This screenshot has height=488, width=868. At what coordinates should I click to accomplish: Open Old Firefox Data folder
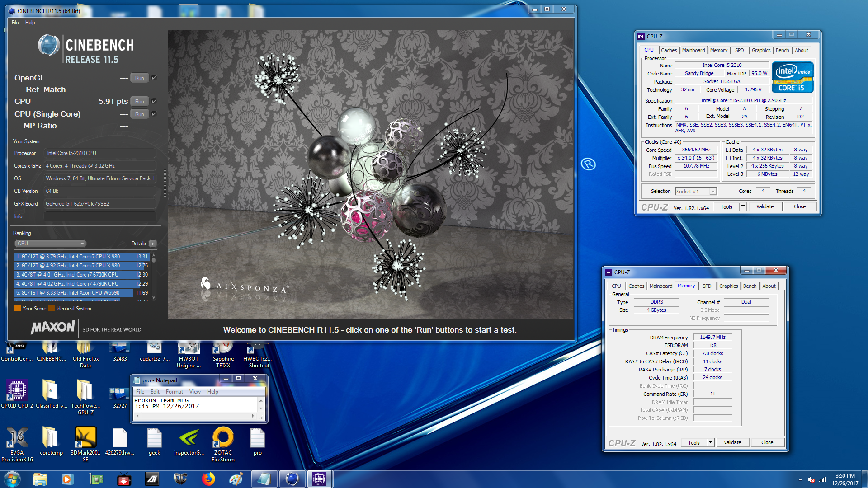point(85,355)
